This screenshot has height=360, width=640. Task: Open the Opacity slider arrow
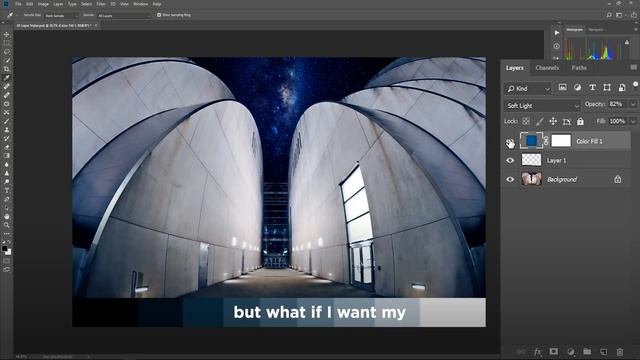coord(633,104)
